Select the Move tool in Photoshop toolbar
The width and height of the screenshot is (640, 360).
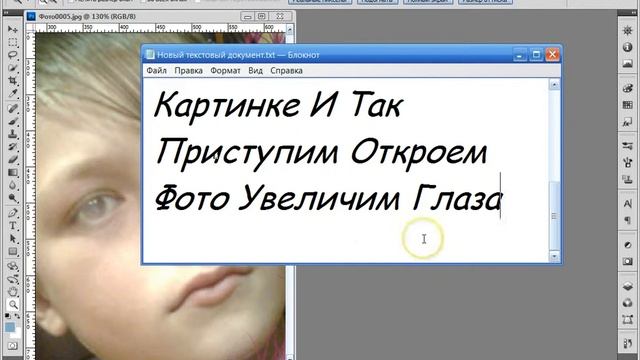[13, 29]
